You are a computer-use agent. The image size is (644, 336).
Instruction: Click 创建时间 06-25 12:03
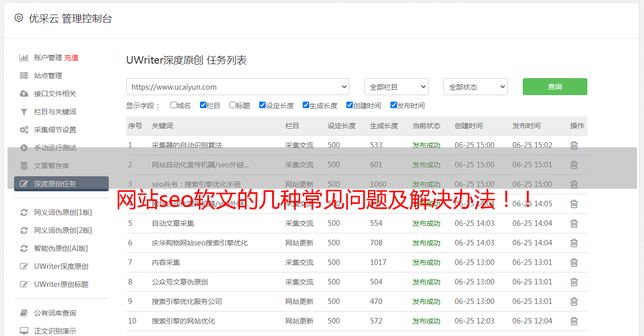pos(475,321)
